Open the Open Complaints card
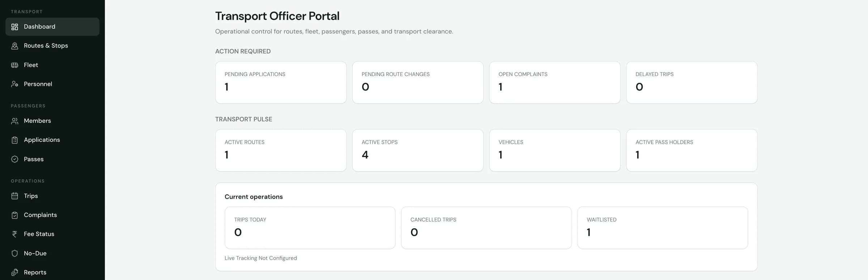This screenshot has height=280, width=868. pos(555,83)
